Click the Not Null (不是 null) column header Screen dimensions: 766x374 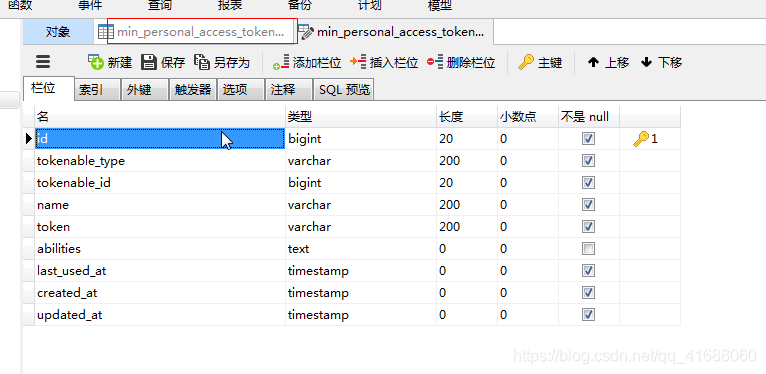pos(589,117)
